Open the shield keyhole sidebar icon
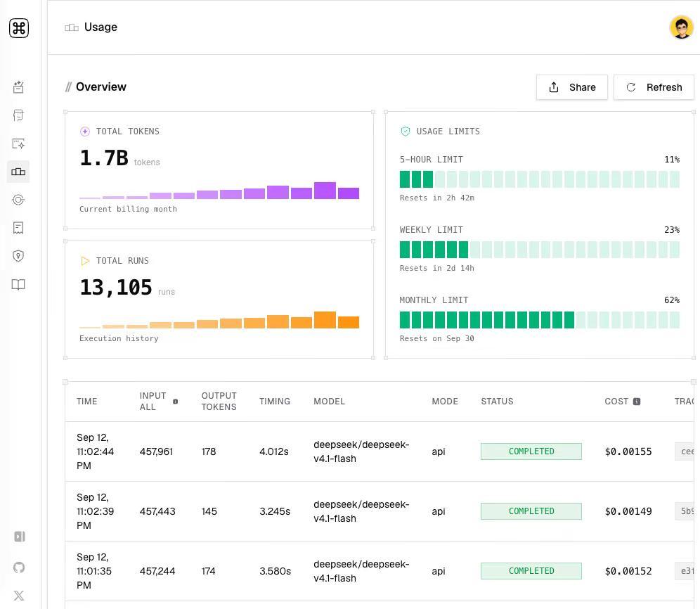The image size is (700, 609). tap(18, 256)
